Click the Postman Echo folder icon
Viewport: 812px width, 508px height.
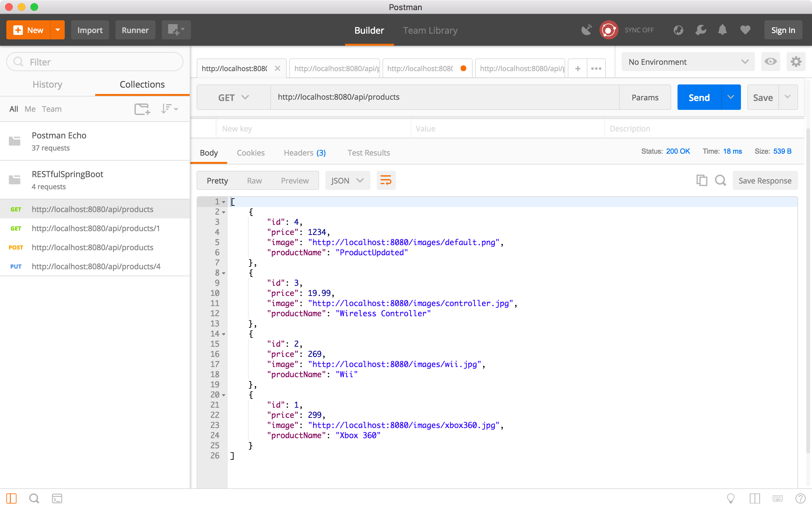[x=14, y=141]
